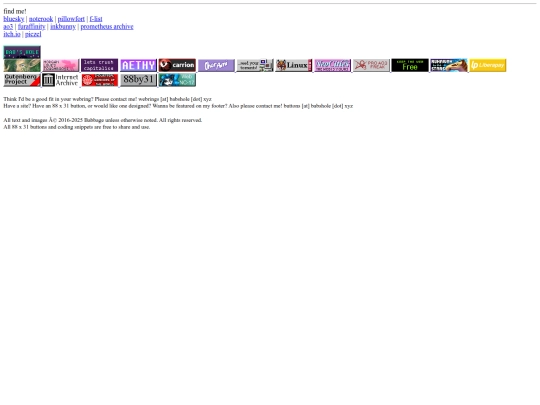This screenshot has width=540, height=405.
Task: Open the grey 88by31 badge
Action: [138, 80]
